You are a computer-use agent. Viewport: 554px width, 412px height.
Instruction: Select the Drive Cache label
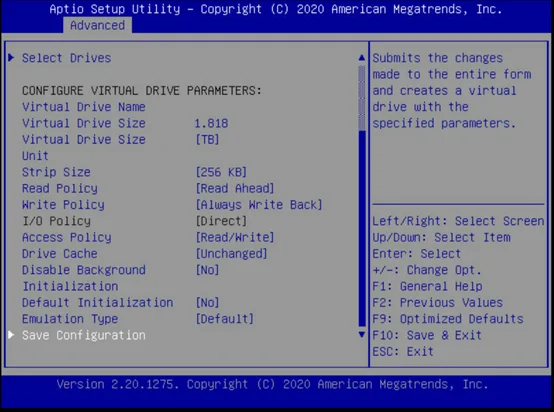(60, 254)
